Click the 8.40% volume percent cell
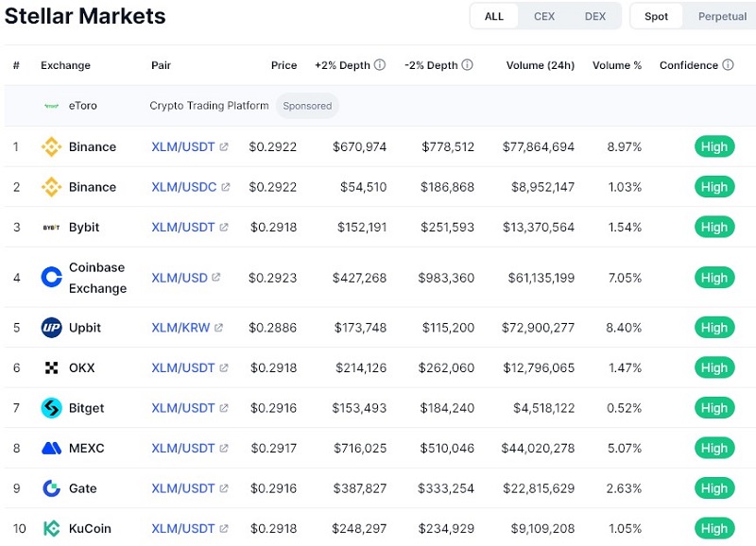This screenshot has height=546, width=756. 624,328
